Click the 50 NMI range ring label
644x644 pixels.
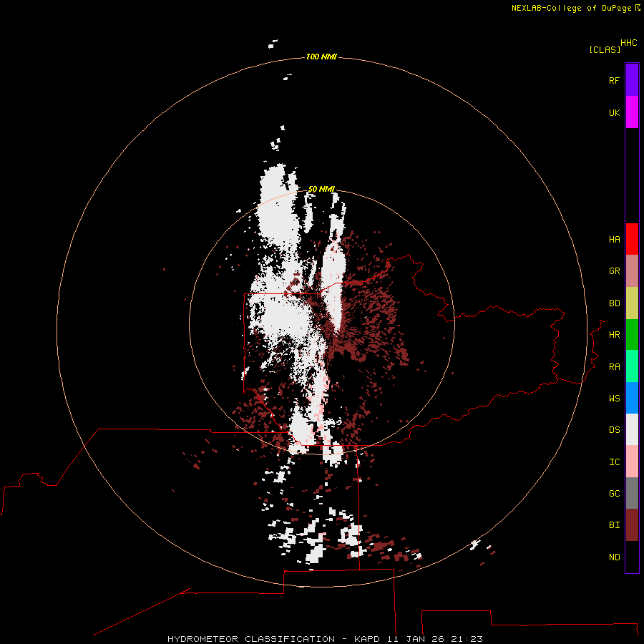(321, 190)
